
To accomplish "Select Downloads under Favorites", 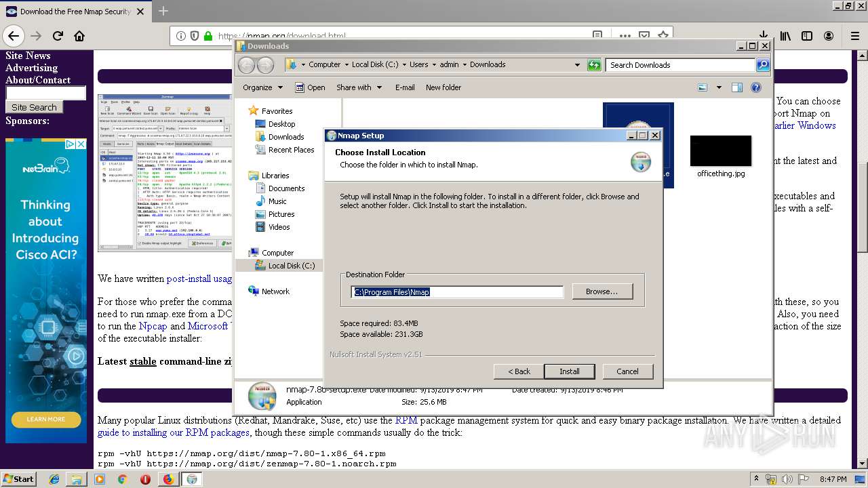I will pyautogui.click(x=286, y=137).
